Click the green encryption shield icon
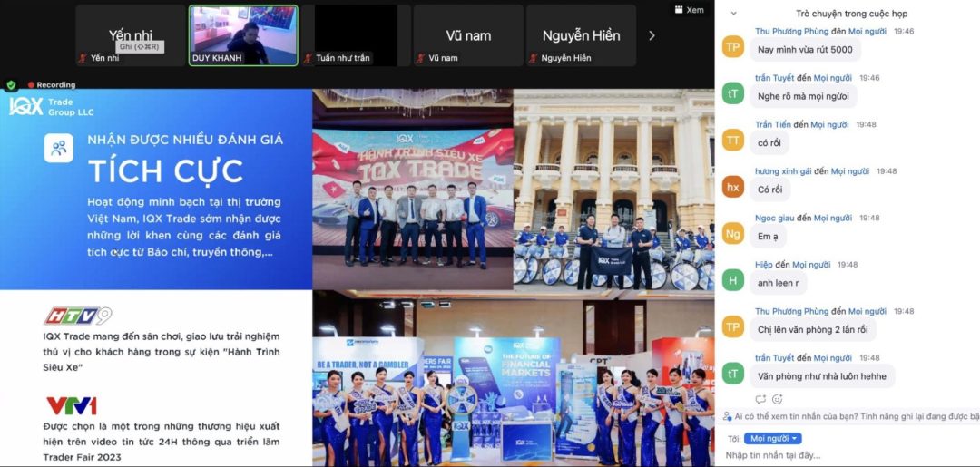Image resolution: width=980 pixels, height=467 pixels. tap(11, 85)
